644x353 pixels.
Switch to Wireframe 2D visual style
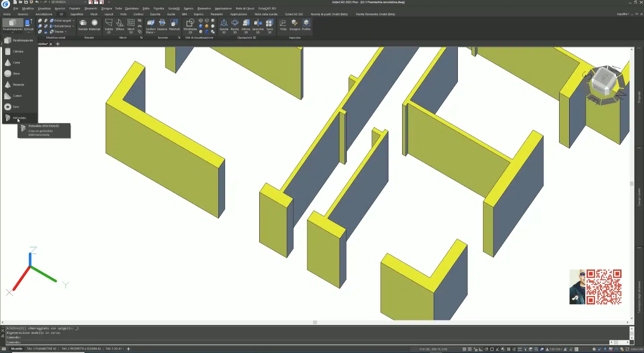pyautogui.click(x=190, y=26)
